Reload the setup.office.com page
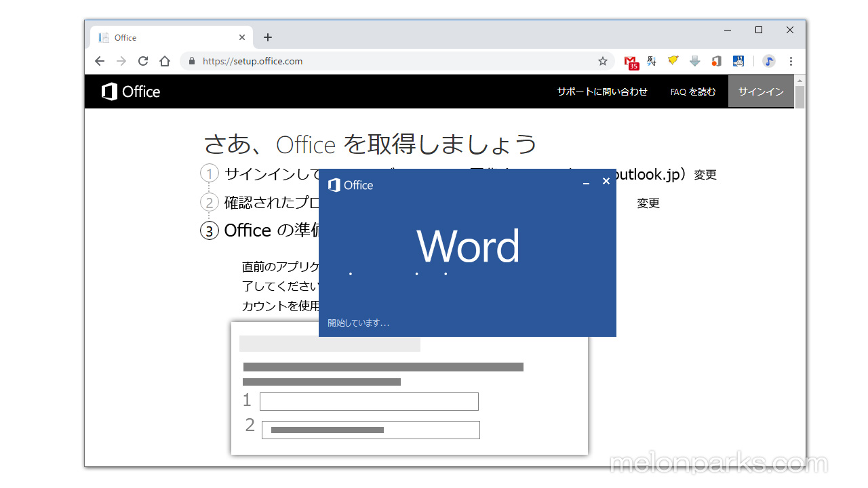This screenshot has width=868, height=488. [143, 61]
